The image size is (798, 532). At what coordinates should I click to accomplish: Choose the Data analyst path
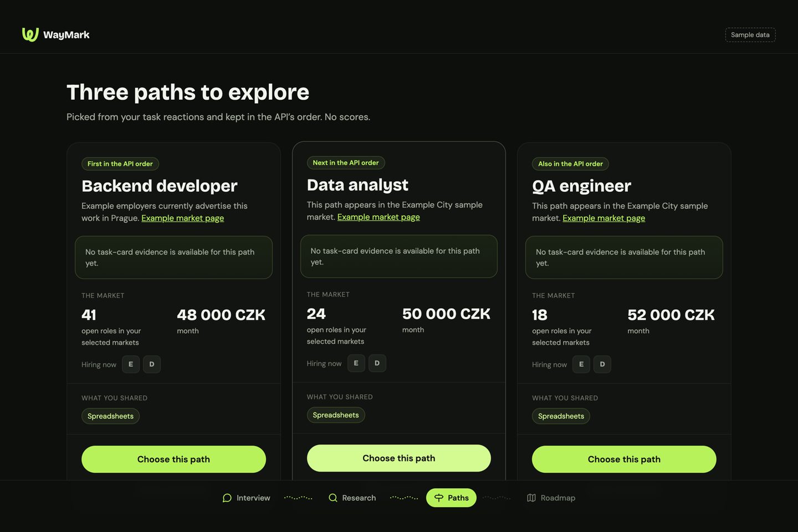click(x=399, y=458)
